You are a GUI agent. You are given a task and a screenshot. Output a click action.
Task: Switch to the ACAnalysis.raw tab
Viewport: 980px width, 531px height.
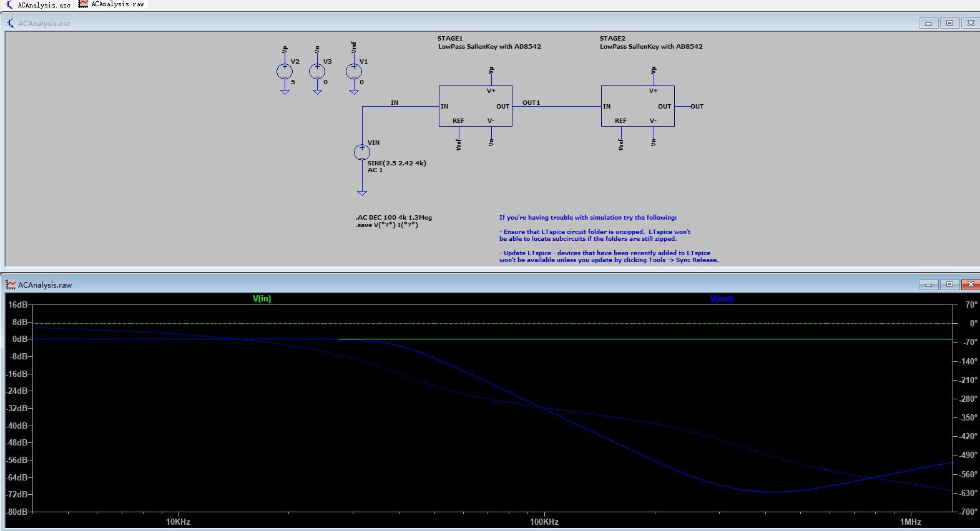pyautogui.click(x=111, y=5)
